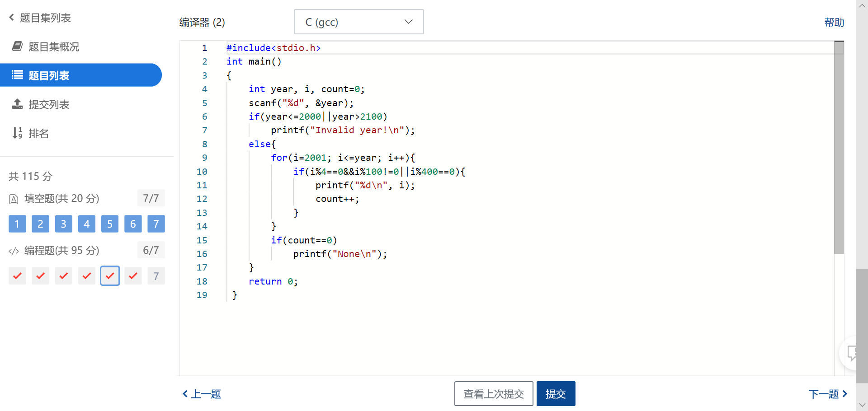Open the 提交列表 menu item
Image resolution: width=868 pixels, height=411 pixels.
pyautogui.click(x=49, y=104)
